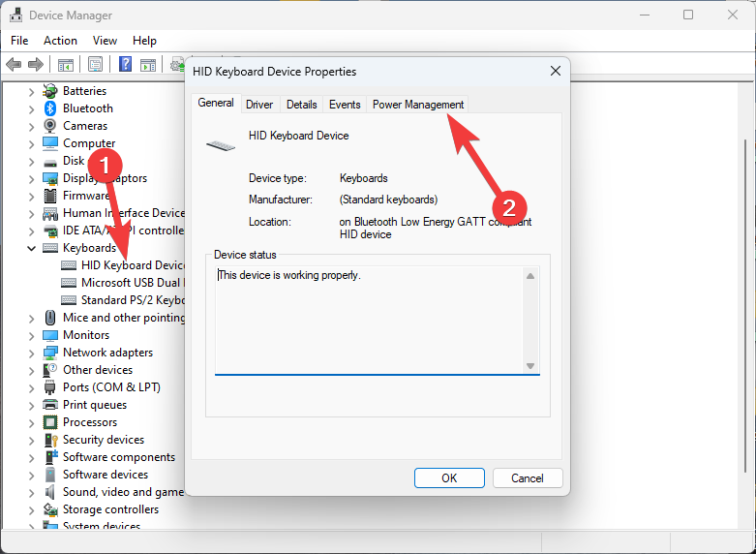This screenshot has width=756, height=554.
Task: Click the Software components icon
Action: coord(50,457)
